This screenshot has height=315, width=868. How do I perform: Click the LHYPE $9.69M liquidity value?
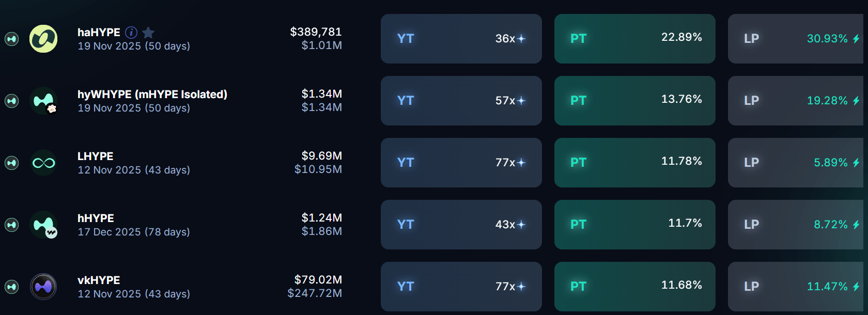point(321,156)
